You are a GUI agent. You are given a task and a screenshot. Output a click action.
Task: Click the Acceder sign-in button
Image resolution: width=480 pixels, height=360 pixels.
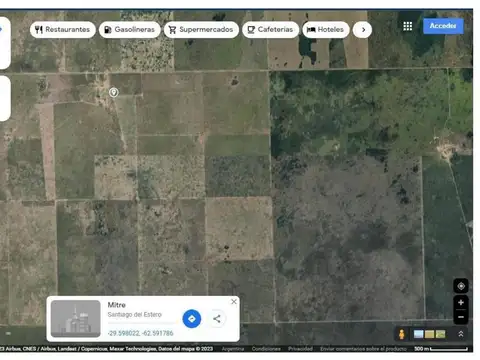(443, 26)
